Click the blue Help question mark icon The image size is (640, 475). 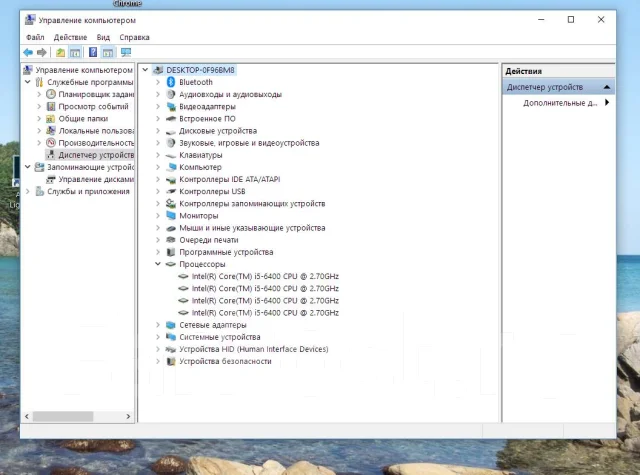click(93, 52)
